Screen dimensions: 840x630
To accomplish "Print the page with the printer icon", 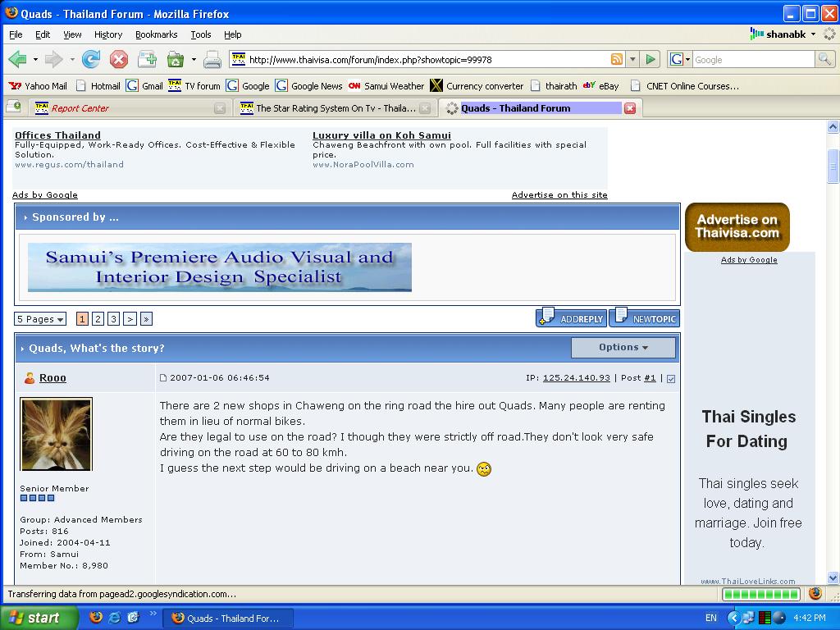I will pos(212,59).
